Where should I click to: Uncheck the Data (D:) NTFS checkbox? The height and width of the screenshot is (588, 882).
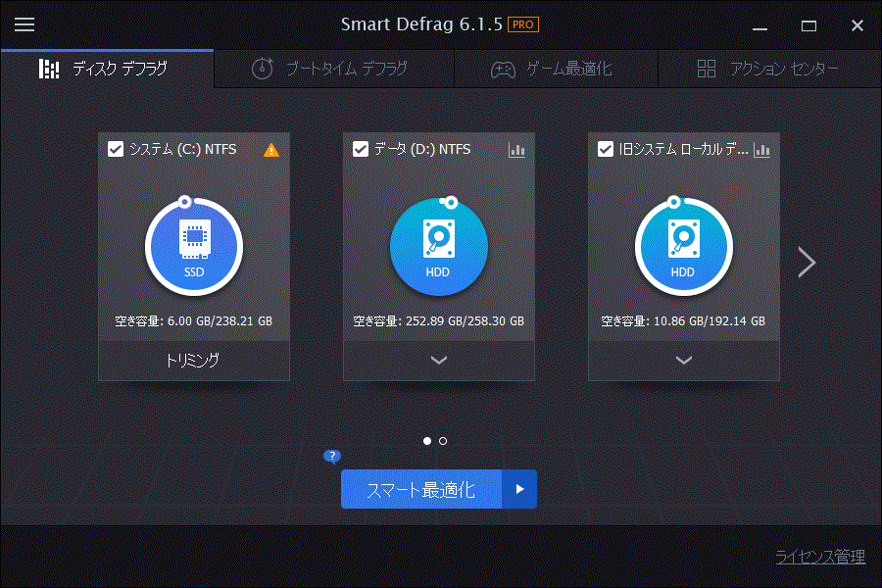click(360, 149)
